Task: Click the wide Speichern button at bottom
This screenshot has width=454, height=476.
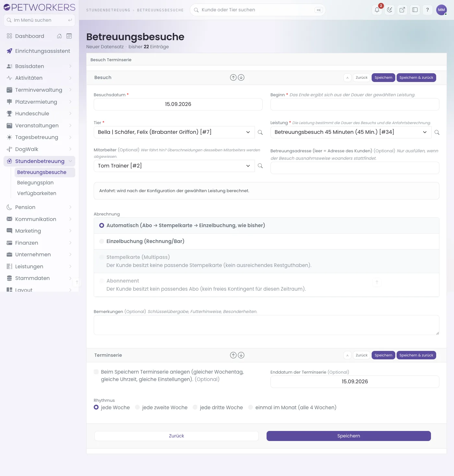Action: [349, 436]
